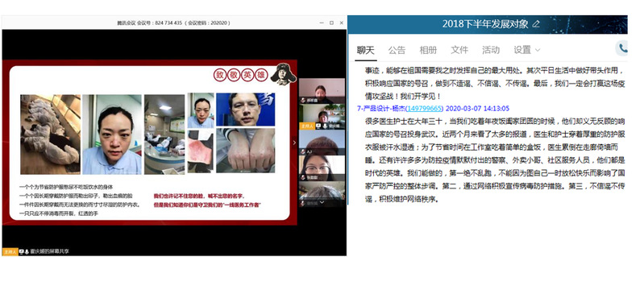Collapse the participant video strip with the arrow
The width and height of the screenshot is (644, 294).
point(294,143)
